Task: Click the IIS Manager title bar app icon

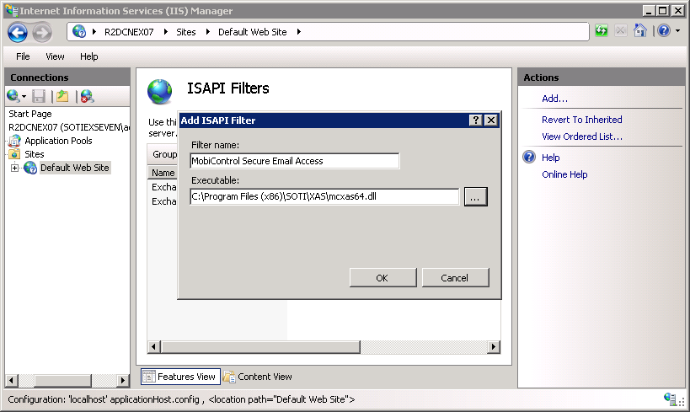Action: click(x=12, y=10)
